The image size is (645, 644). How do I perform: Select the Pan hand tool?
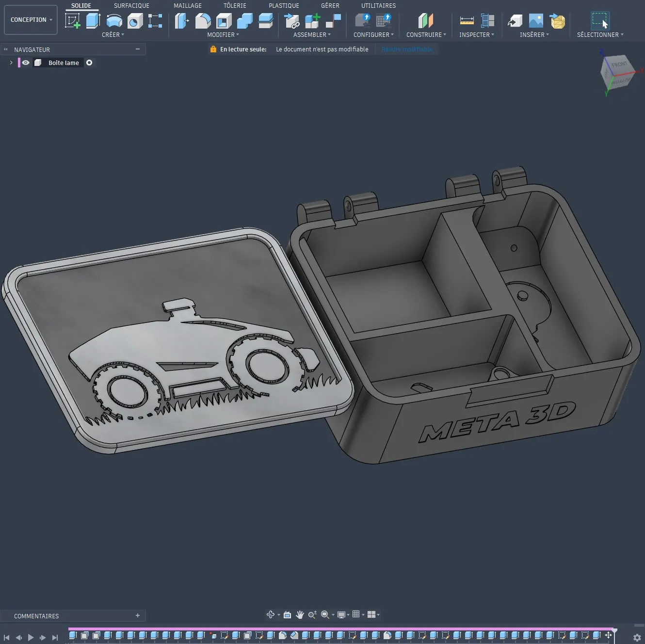click(x=300, y=614)
